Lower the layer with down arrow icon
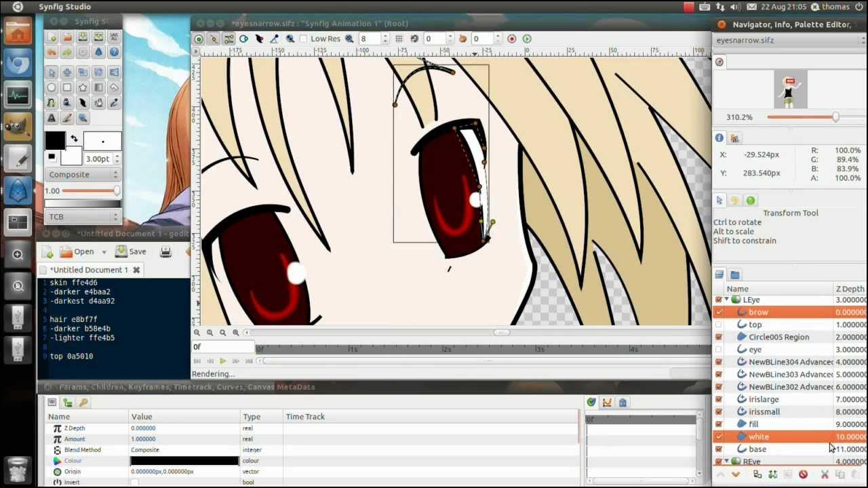This screenshot has width=868, height=488. (736, 474)
